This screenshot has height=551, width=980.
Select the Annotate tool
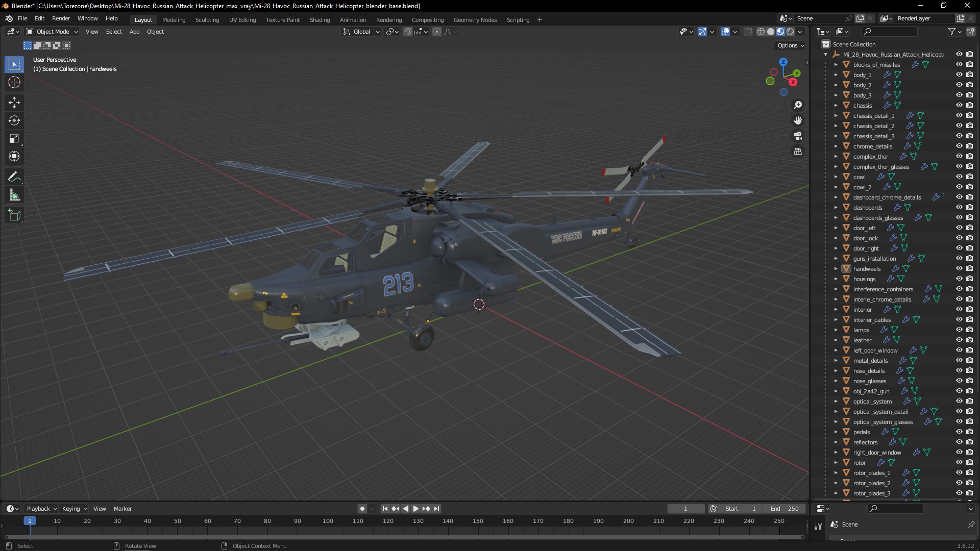pos(14,177)
